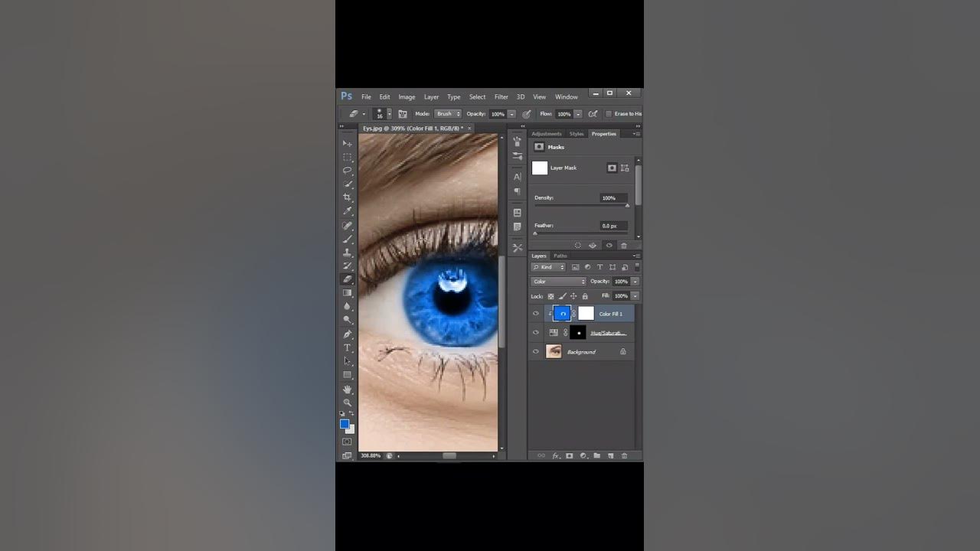This screenshot has height=551, width=980.
Task: Select the Rectangular Marquee tool
Action: click(347, 157)
